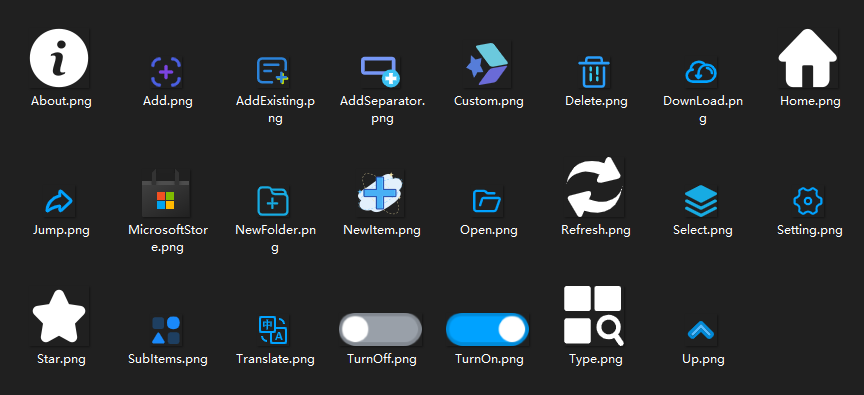Click the MicrosoftStore.png thumbnail
This screenshot has width=864, height=395.
tap(166, 193)
